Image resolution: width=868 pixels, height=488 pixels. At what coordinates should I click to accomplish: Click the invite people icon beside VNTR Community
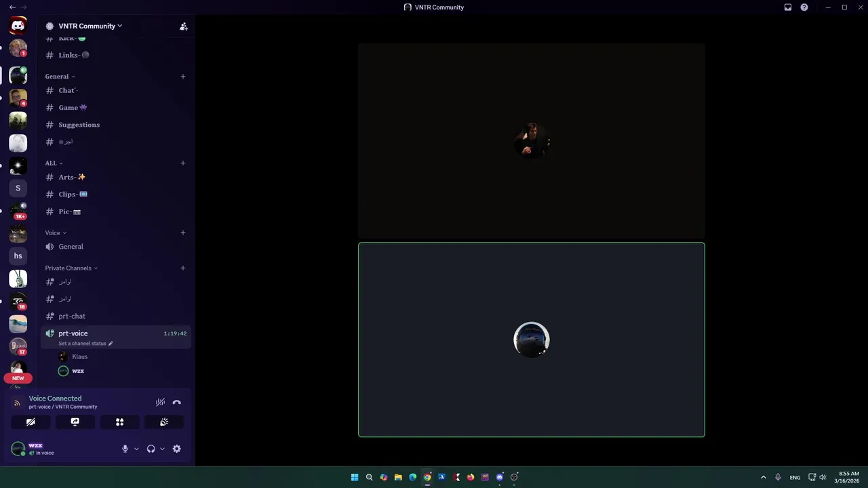[x=184, y=26]
